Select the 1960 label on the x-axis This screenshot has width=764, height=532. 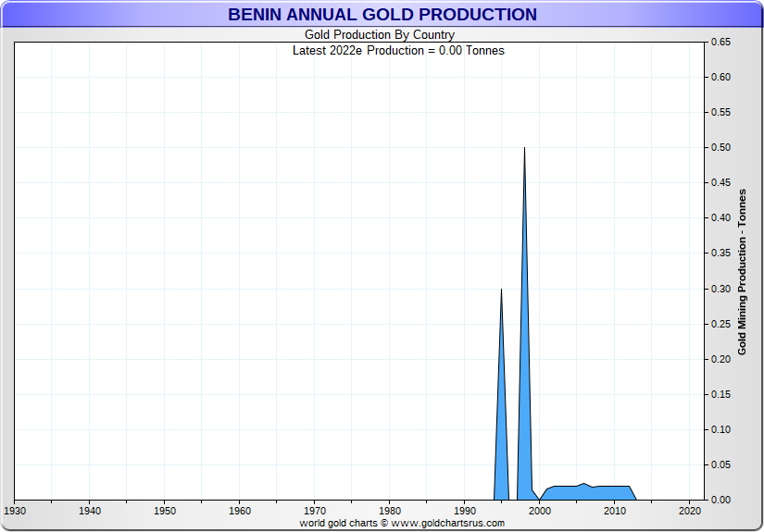point(240,511)
